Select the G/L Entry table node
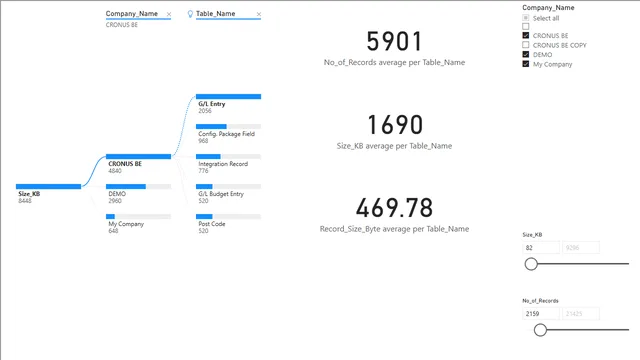The height and width of the screenshot is (360, 640). (x=229, y=97)
